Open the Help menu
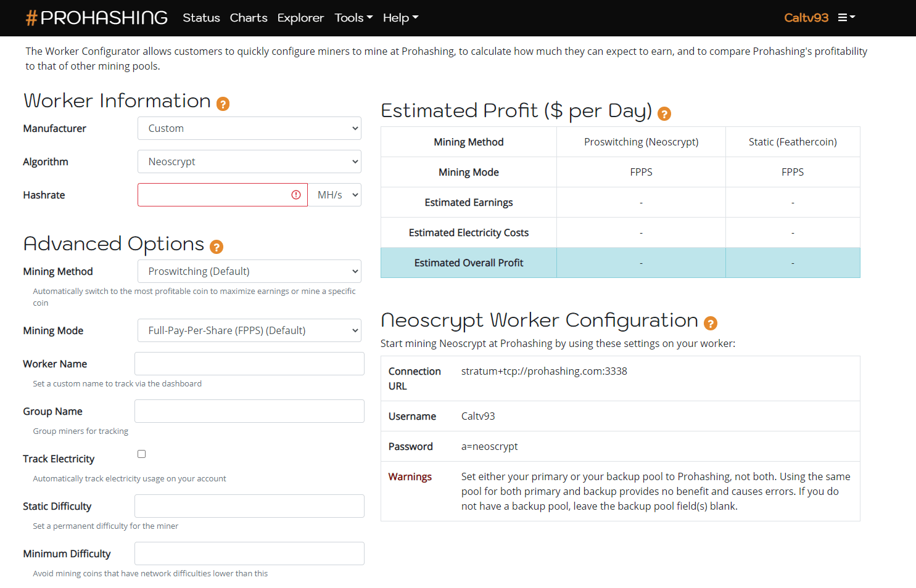916x588 pixels. 400,18
